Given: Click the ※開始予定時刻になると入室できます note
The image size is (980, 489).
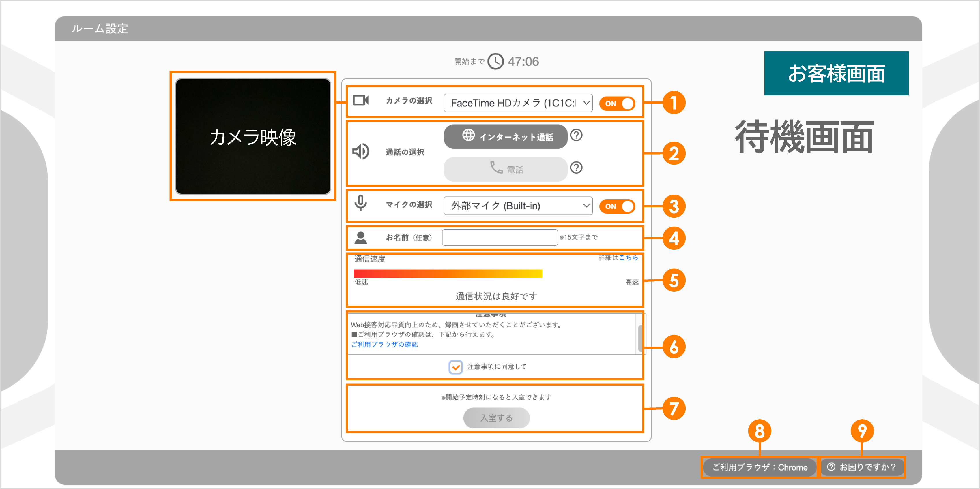Looking at the screenshot, I should pos(496,397).
